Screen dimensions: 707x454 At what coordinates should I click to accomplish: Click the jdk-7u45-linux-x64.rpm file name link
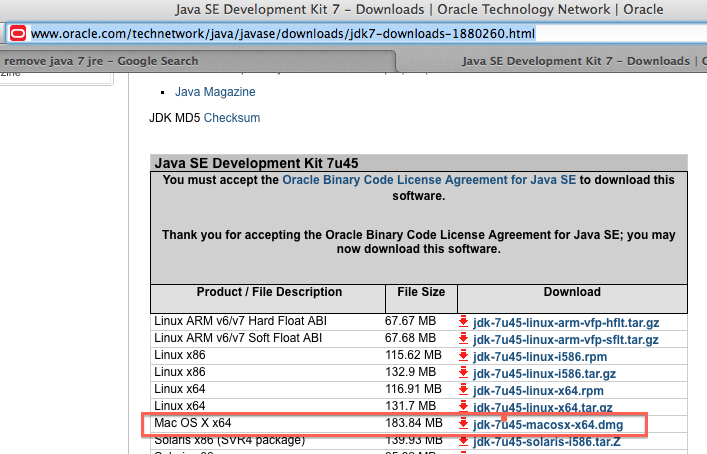(x=538, y=390)
